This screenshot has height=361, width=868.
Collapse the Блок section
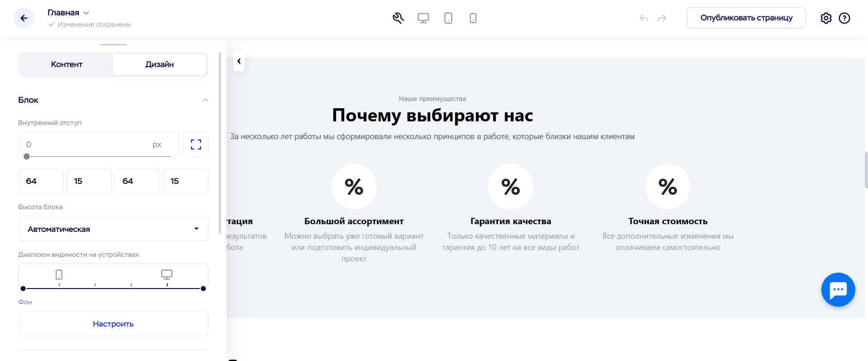click(206, 100)
